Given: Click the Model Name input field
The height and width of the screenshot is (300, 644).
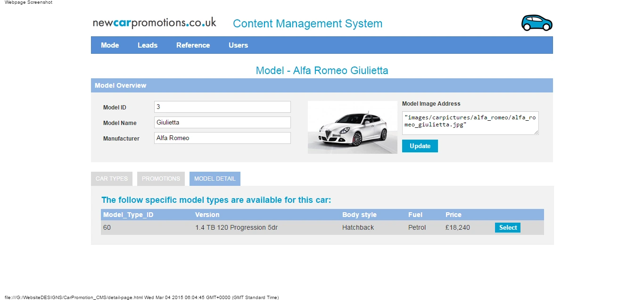Looking at the screenshot, I should (222, 122).
